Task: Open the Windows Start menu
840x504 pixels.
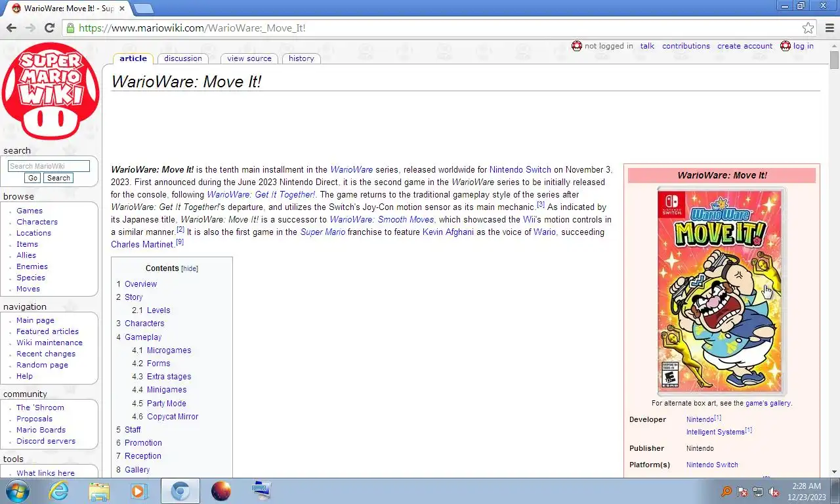Action: click(x=18, y=491)
